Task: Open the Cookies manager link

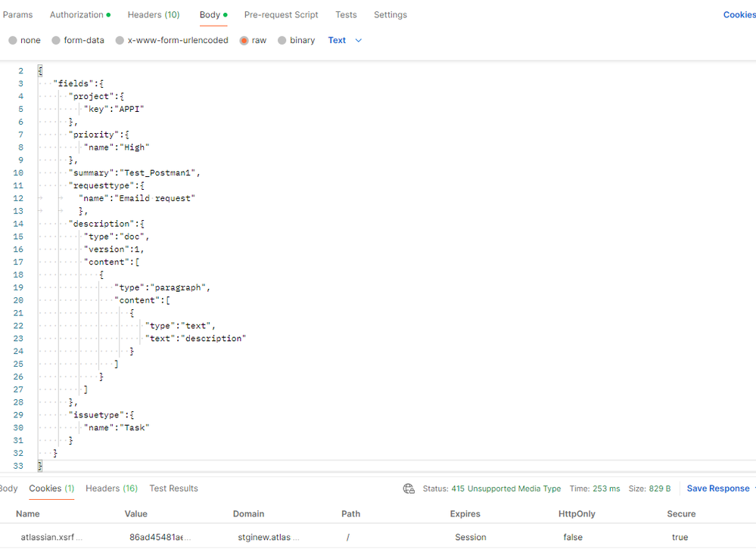Action: tap(739, 14)
